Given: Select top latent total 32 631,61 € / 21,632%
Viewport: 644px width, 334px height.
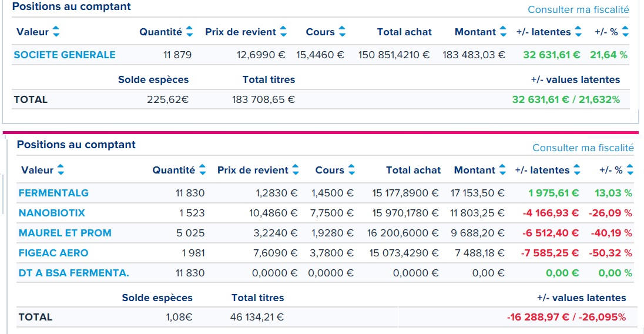Looking at the screenshot, I should pyautogui.click(x=566, y=99).
